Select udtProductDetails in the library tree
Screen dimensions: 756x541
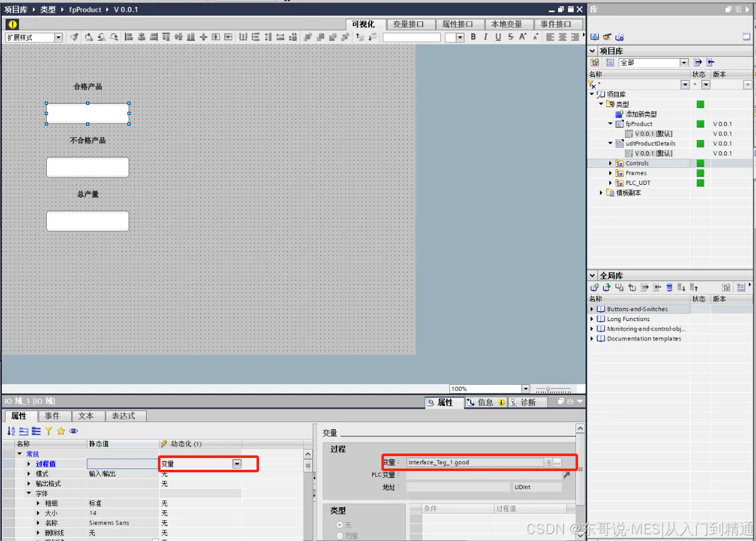(x=650, y=144)
